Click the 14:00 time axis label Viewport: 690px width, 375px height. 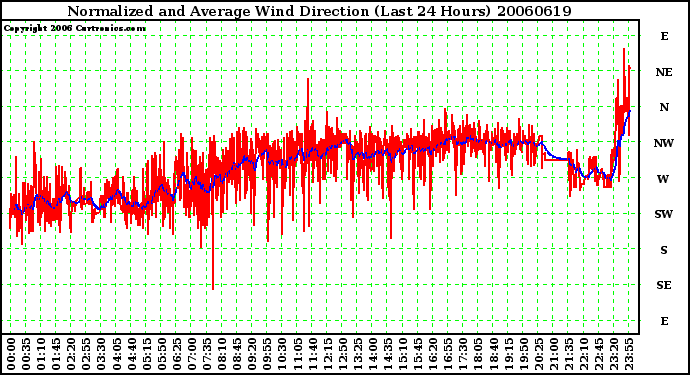click(x=373, y=354)
